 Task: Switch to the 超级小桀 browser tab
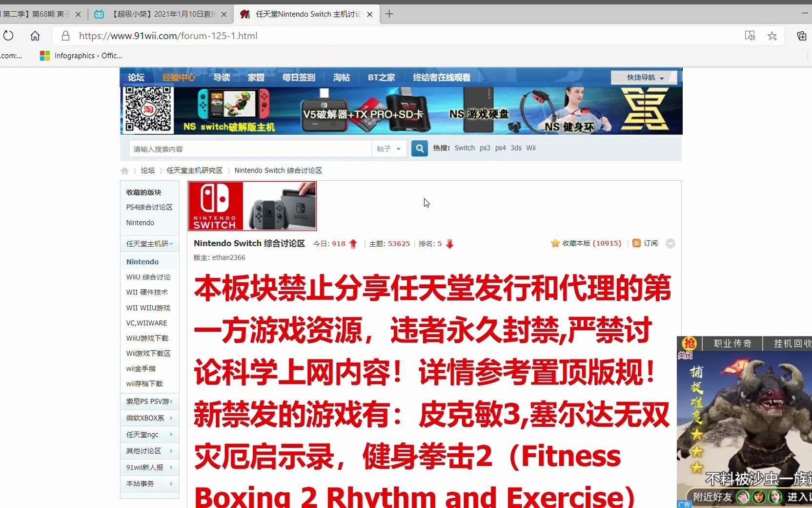pos(161,14)
